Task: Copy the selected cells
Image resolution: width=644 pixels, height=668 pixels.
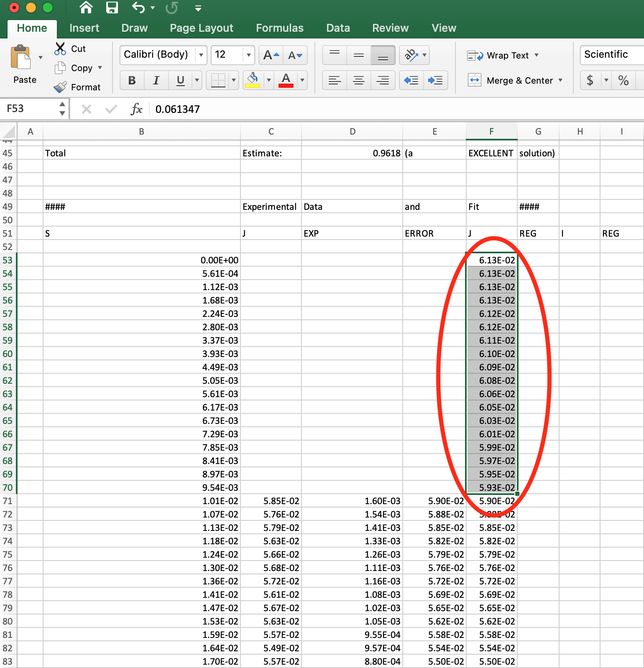Action: (74, 68)
